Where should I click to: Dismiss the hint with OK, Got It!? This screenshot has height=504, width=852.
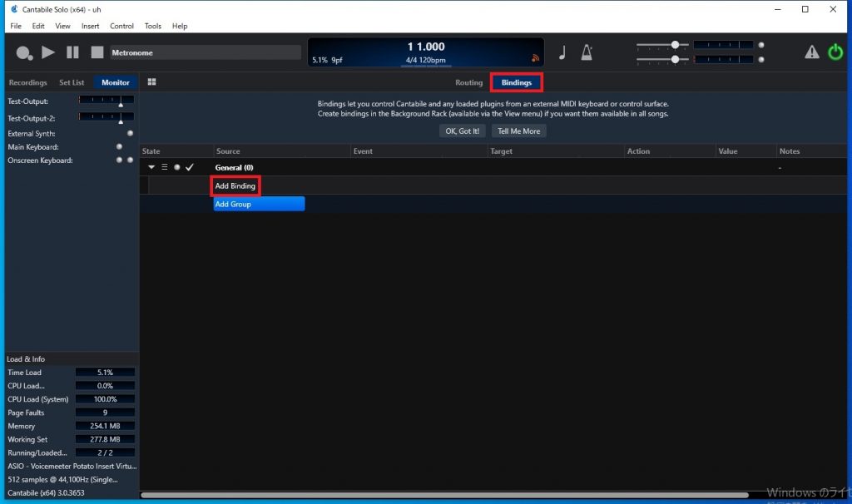(463, 131)
